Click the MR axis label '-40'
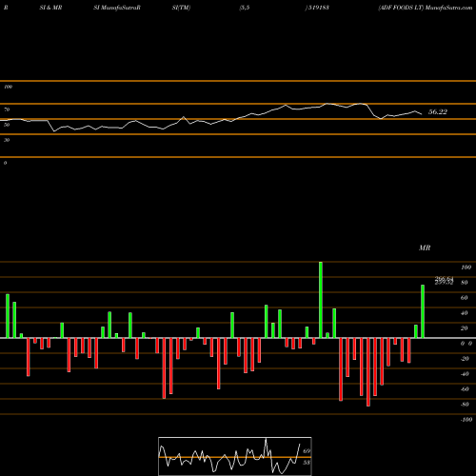 click(465, 374)
